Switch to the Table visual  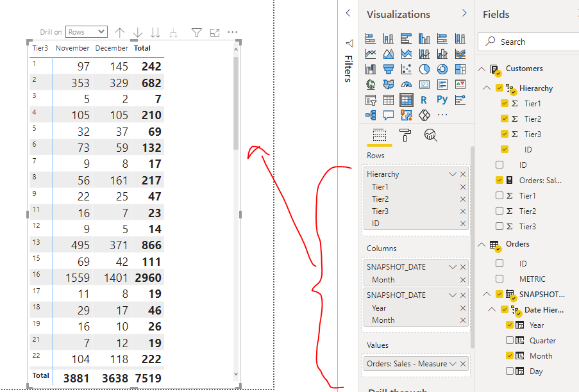(389, 100)
